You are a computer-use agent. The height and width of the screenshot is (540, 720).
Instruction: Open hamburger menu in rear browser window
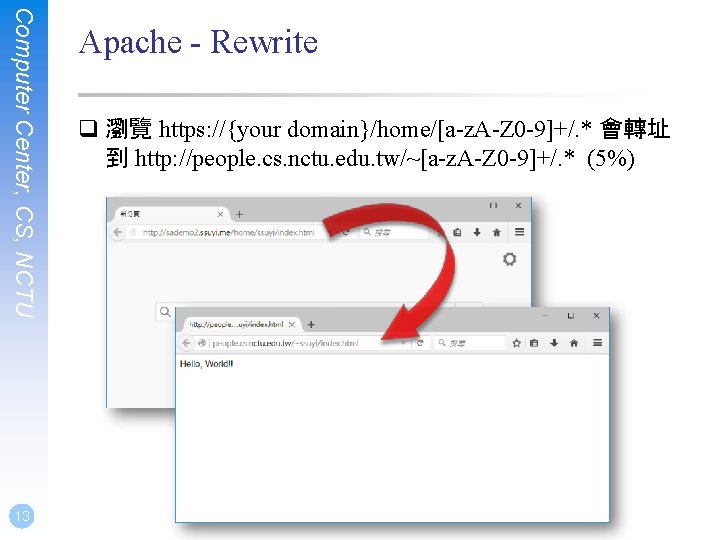(519, 232)
